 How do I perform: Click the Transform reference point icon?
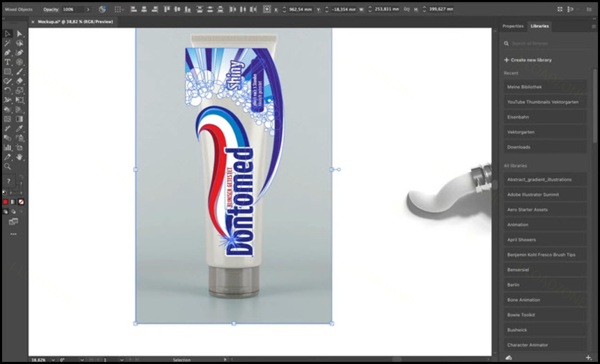(267, 9)
